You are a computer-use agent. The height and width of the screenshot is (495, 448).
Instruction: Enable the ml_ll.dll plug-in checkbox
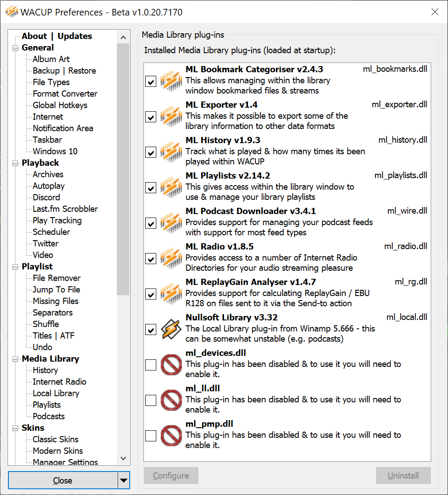[x=151, y=400]
